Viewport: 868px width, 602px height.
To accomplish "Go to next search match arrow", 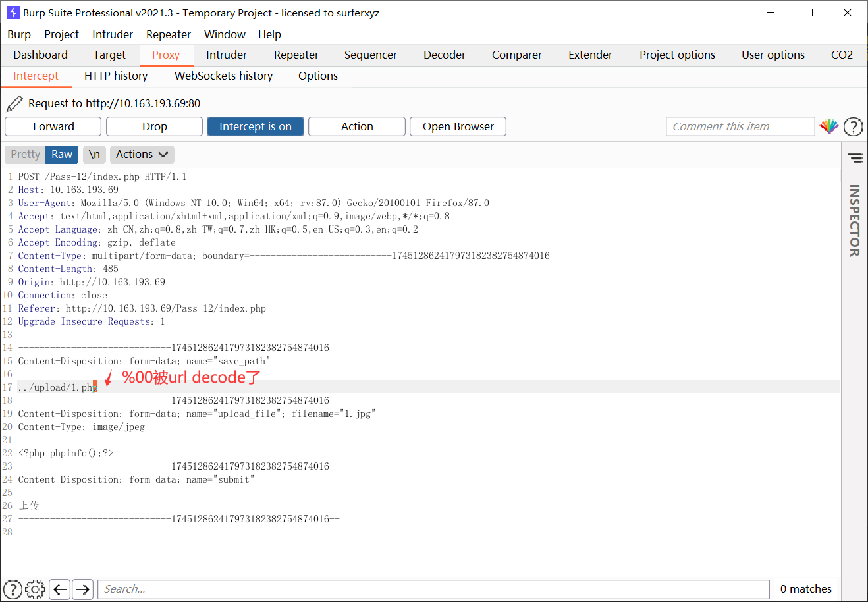I will [82, 589].
